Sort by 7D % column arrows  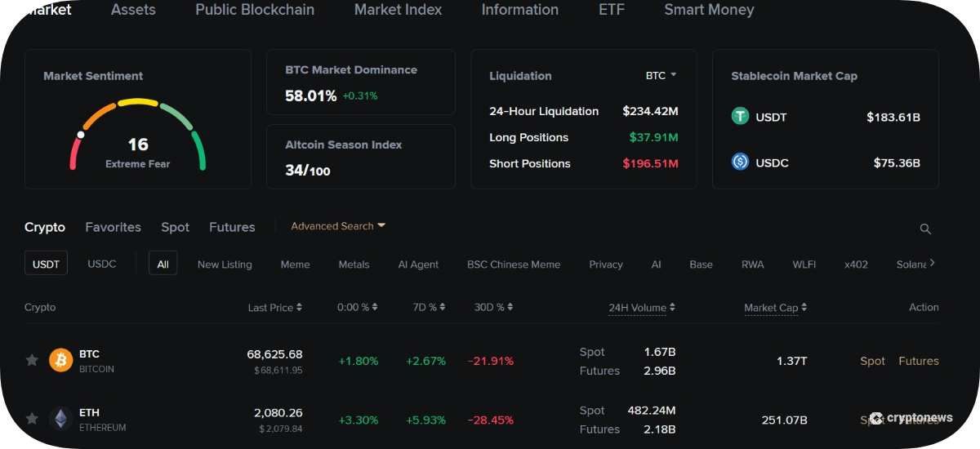(x=443, y=308)
